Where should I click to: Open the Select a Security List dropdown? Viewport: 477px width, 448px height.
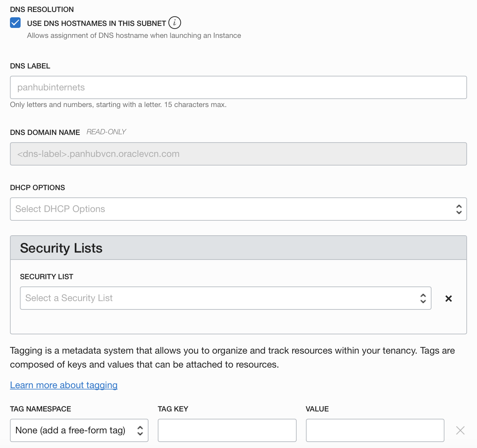(x=219, y=298)
